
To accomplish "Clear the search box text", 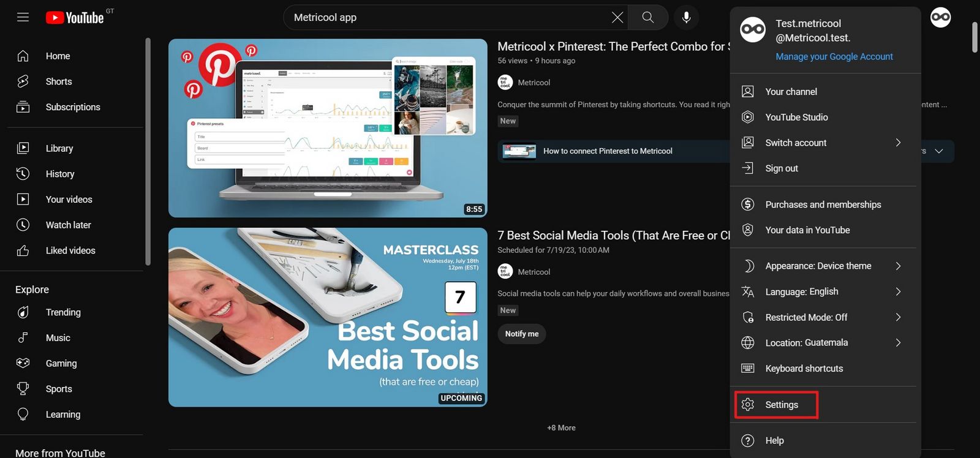I will tap(617, 17).
